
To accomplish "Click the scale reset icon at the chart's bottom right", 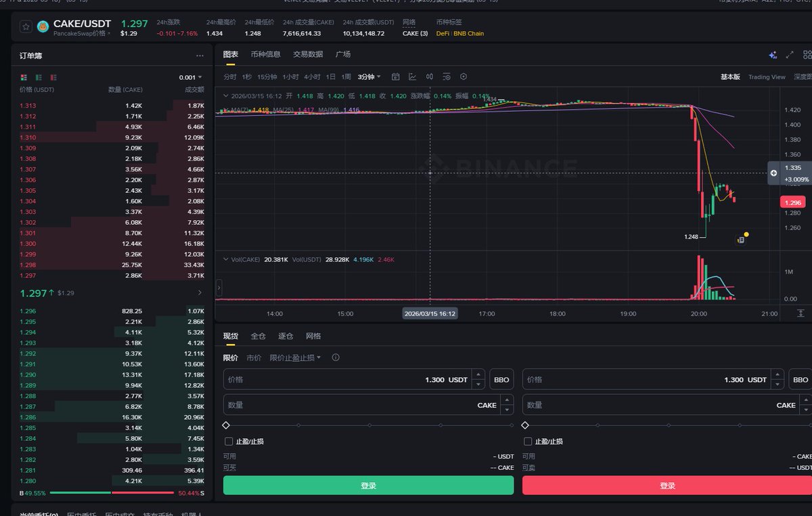I will [x=801, y=314].
